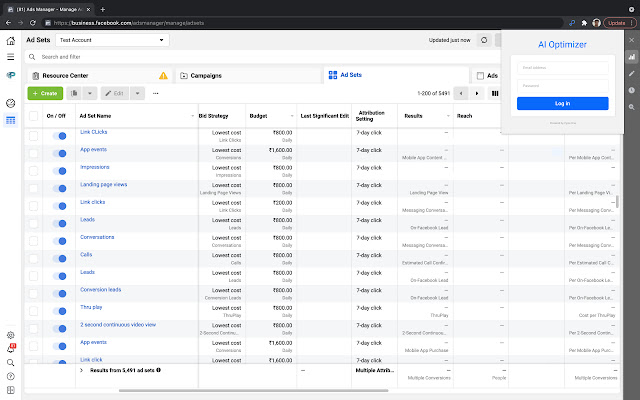Expand the duplicate button dropdown arrow
Viewport: 640px width, 400px height.
(89, 93)
